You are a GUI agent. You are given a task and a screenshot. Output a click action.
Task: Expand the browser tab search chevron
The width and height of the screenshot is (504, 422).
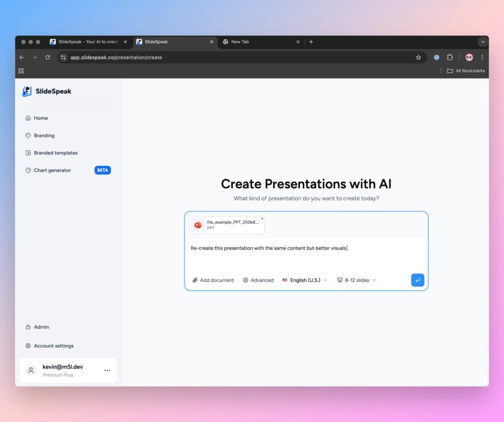click(x=483, y=42)
